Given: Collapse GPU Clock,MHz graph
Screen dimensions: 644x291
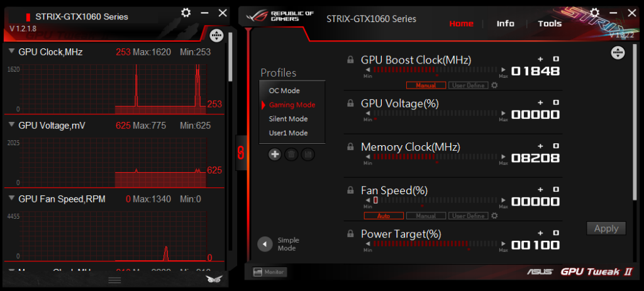Looking at the screenshot, I should [11, 52].
